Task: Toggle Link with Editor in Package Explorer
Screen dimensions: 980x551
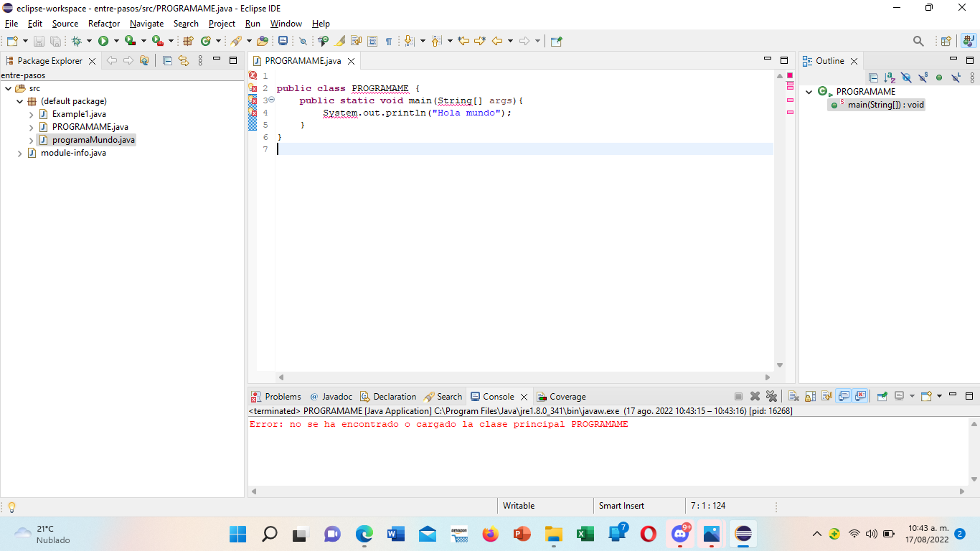Action: [184, 61]
